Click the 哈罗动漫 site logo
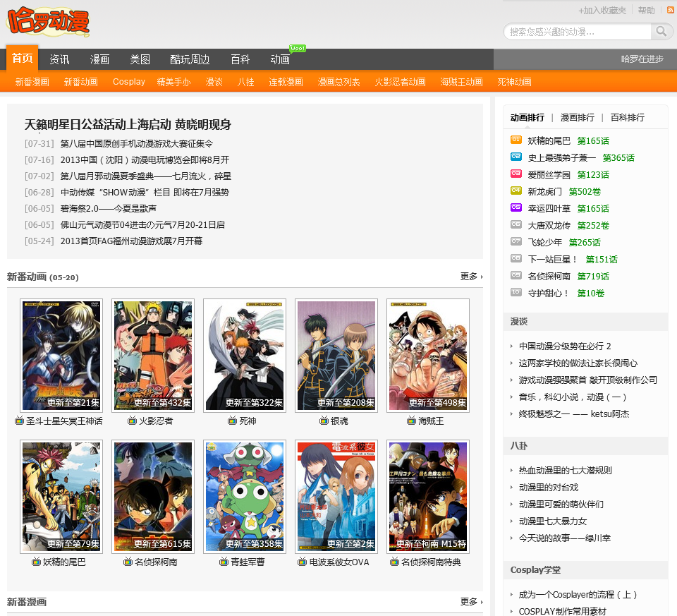Screen dimensions: 677x616 point(48,20)
